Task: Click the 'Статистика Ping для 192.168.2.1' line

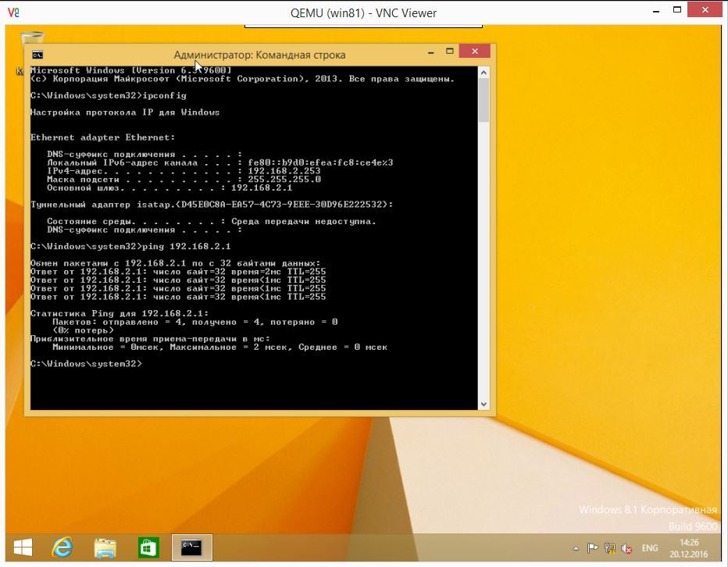Action: [x=120, y=313]
